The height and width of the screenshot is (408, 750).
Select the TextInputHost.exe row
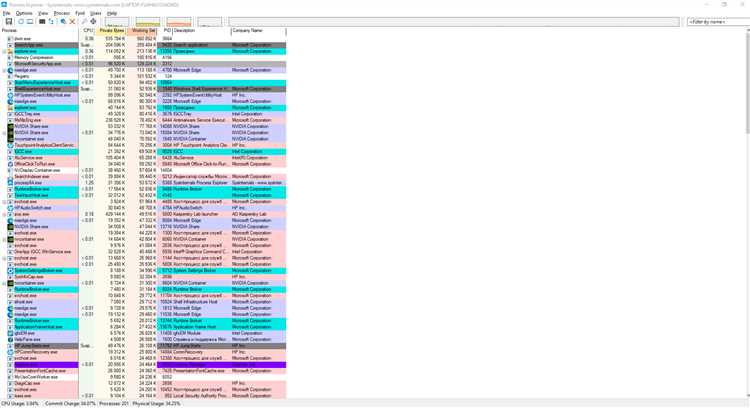tap(143, 195)
